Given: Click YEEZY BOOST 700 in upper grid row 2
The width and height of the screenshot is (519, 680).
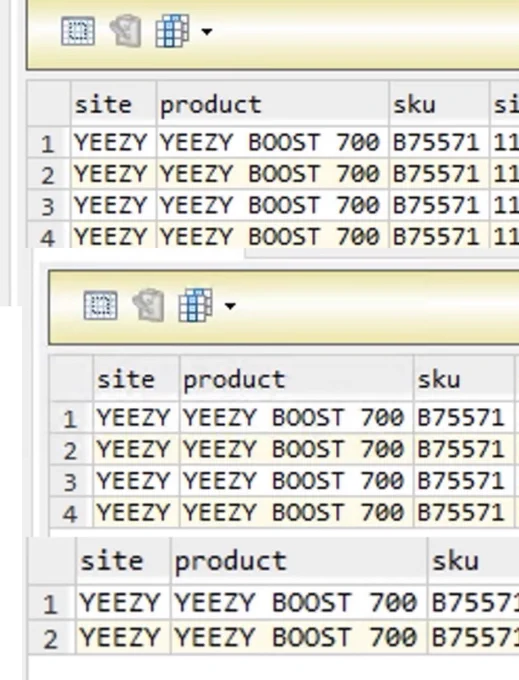Looking at the screenshot, I should 273,174.
